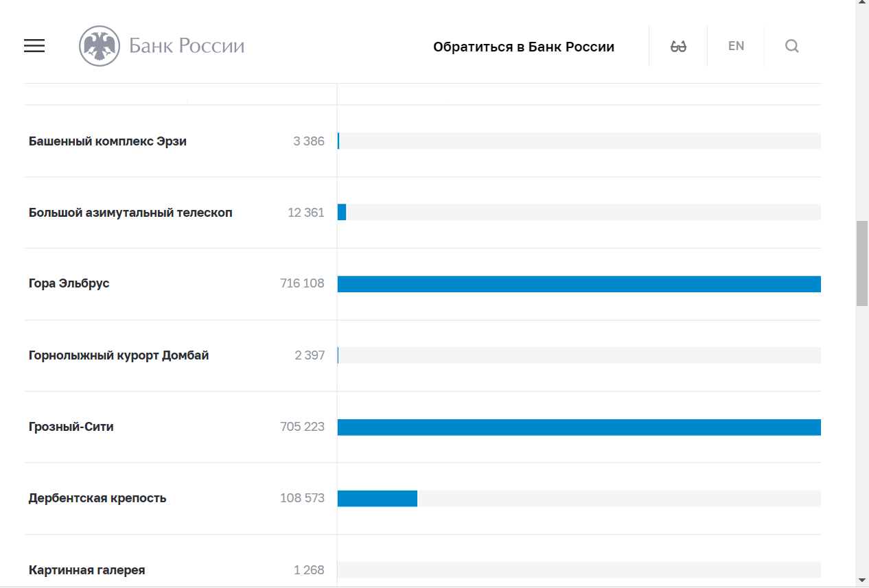The height and width of the screenshot is (588, 869).
Task: Click 'Гора Эльбрус' row label
Action: (x=69, y=283)
